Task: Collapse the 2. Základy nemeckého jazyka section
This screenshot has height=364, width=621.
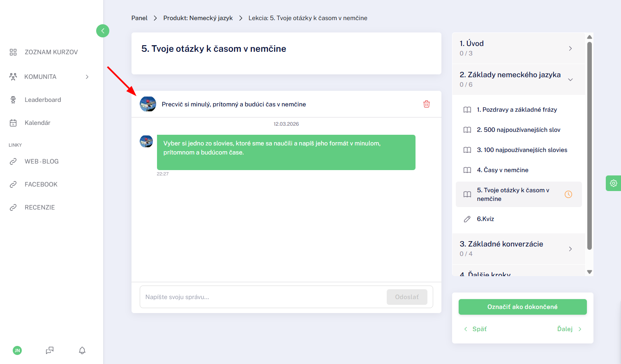Action: [x=519, y=79]
